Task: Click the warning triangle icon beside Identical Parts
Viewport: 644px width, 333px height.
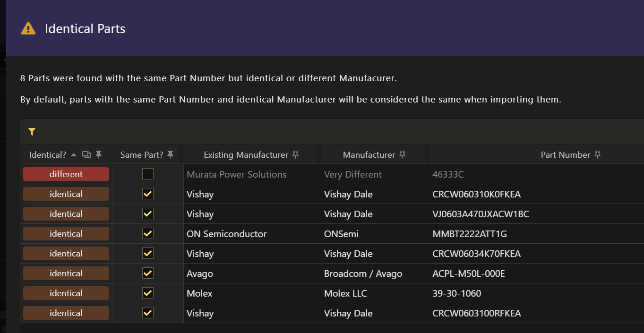Action: (x=28, y=28)
